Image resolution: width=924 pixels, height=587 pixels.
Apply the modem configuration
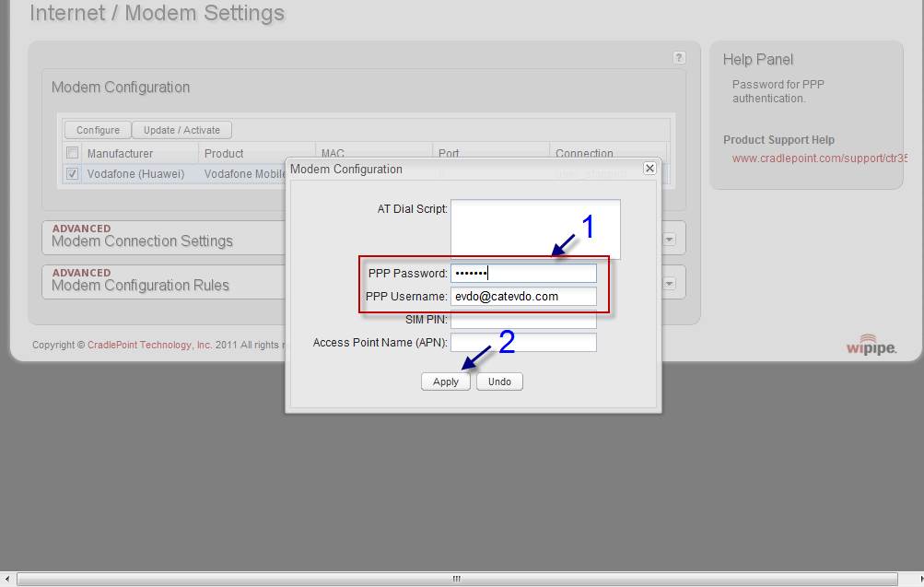click(x=446, y=382)
